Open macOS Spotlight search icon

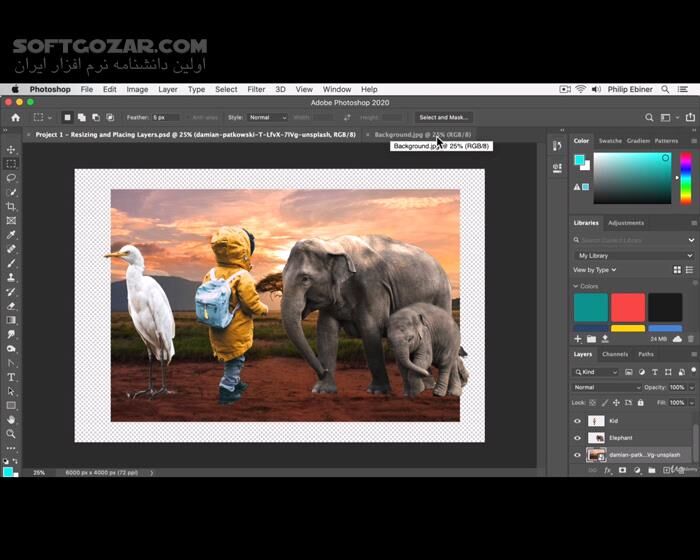click(665, 89)
